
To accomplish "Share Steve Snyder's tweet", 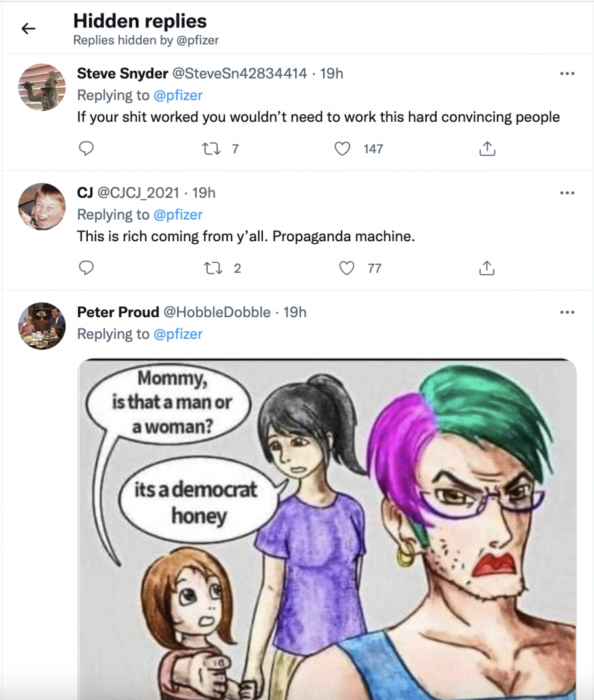I will (486, 149).
